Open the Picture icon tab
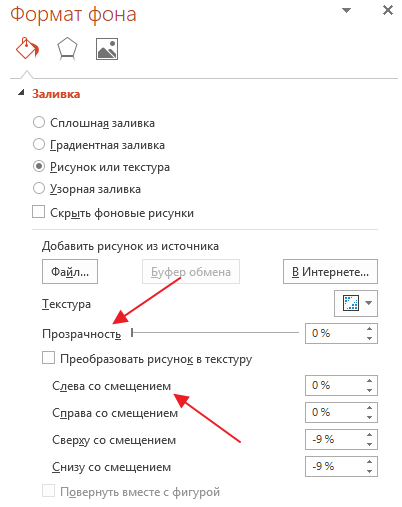Viewport: 402px width, 507px height. coord(107,49)
